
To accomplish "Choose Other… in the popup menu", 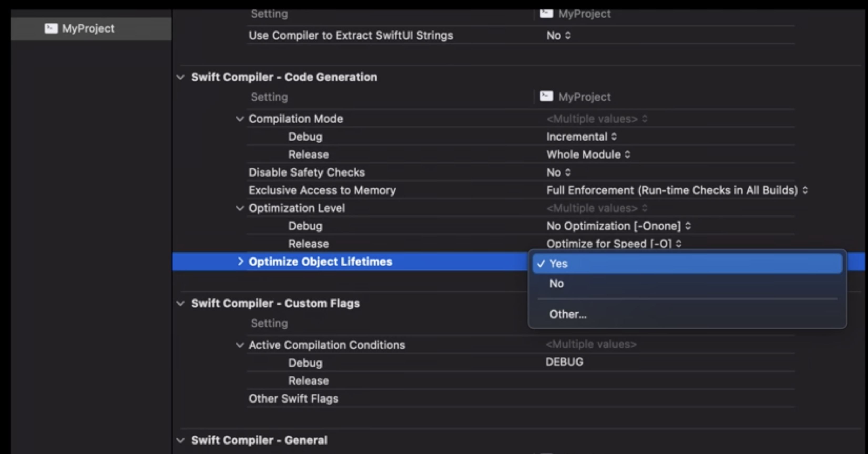I will (687, 314).
